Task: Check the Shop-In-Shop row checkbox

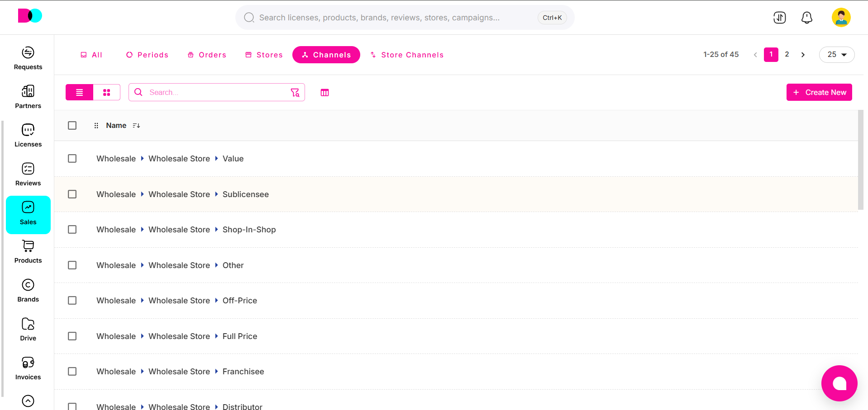Action: pyautogui.click(x=72, y=230)
